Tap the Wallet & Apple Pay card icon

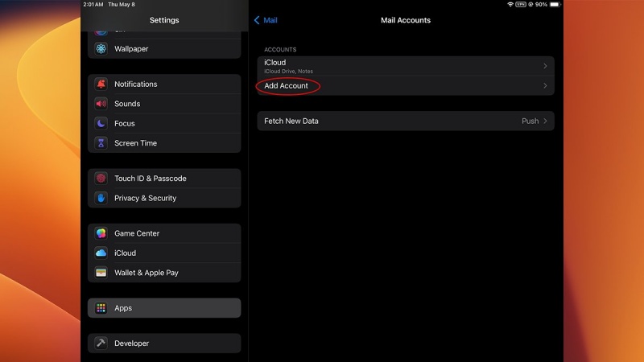coord(101,273)
